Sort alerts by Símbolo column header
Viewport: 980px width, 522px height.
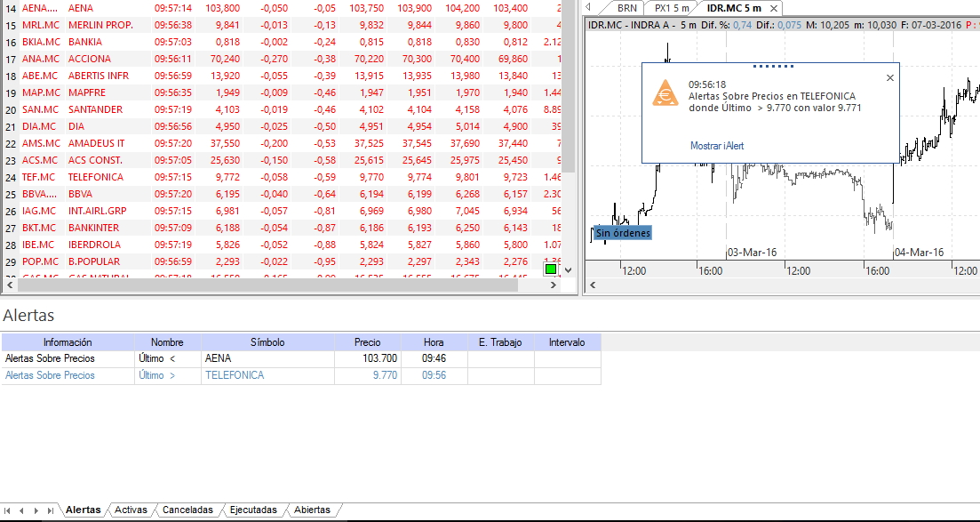coord(267,342)
